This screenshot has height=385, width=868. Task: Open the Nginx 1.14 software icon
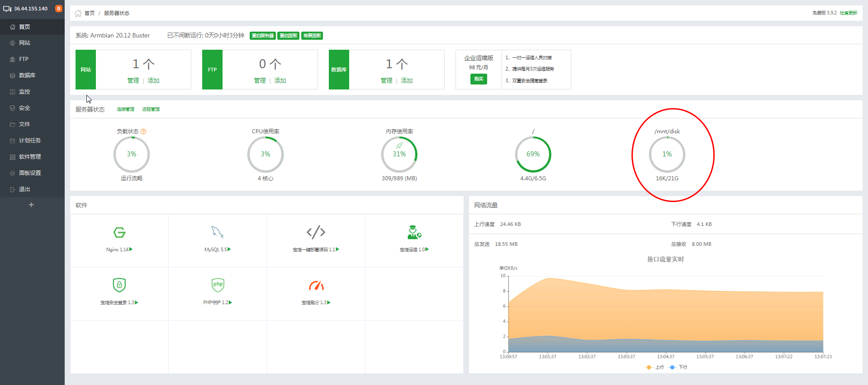click(x=119, y=232)
